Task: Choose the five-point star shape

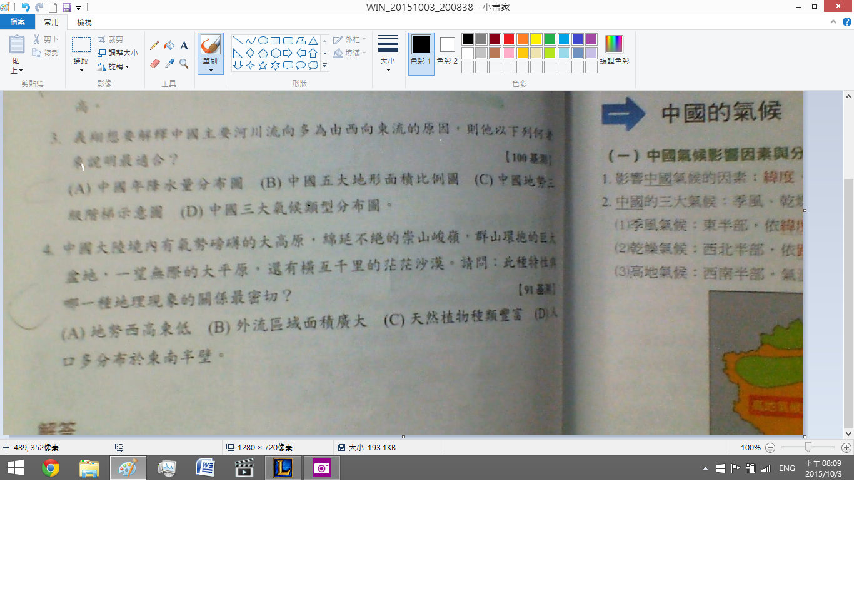Action: [263, 66]
